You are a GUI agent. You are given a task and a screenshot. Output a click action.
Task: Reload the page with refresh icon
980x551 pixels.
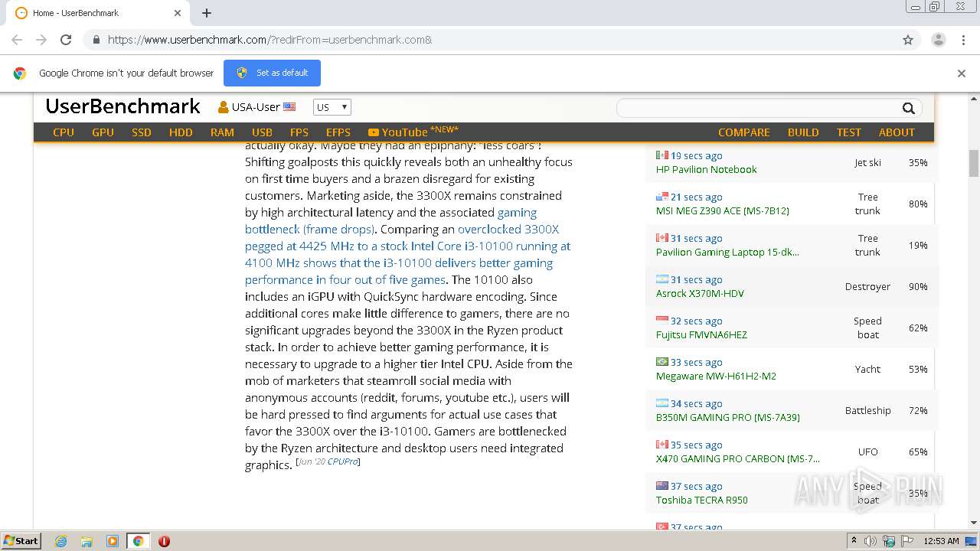(66, 40)
